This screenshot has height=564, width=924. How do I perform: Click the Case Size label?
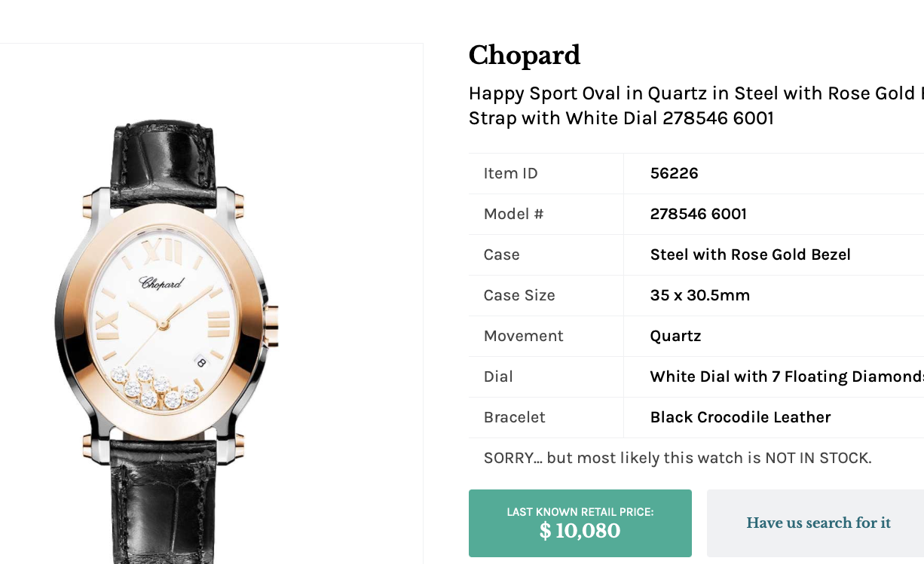pos(519,295)
